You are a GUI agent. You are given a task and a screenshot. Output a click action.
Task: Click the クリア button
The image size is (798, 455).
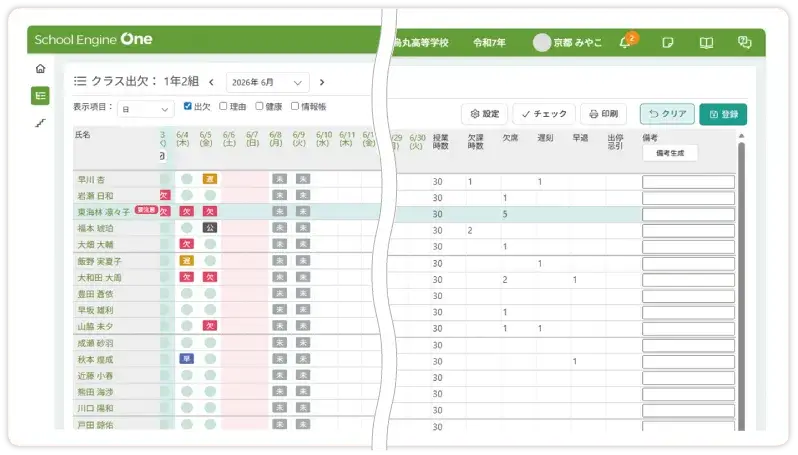667,113
